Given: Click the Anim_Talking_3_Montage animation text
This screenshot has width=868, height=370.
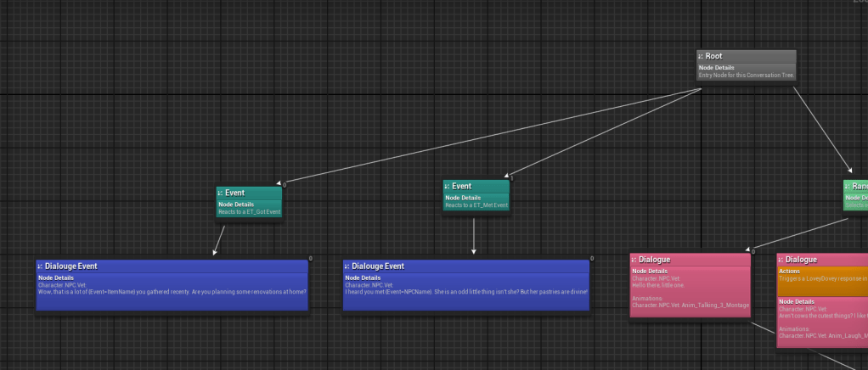Looking at the screenshot, I should coord(690,305).
